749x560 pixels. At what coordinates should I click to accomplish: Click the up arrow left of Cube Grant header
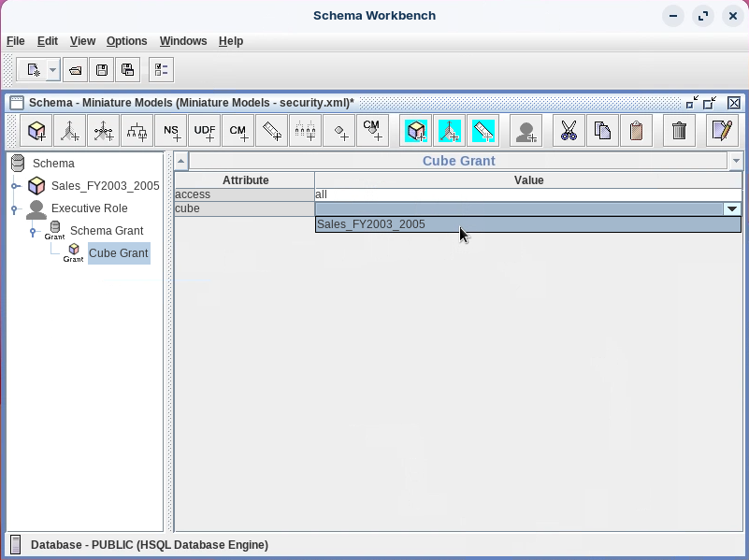(x=180, y=161)
